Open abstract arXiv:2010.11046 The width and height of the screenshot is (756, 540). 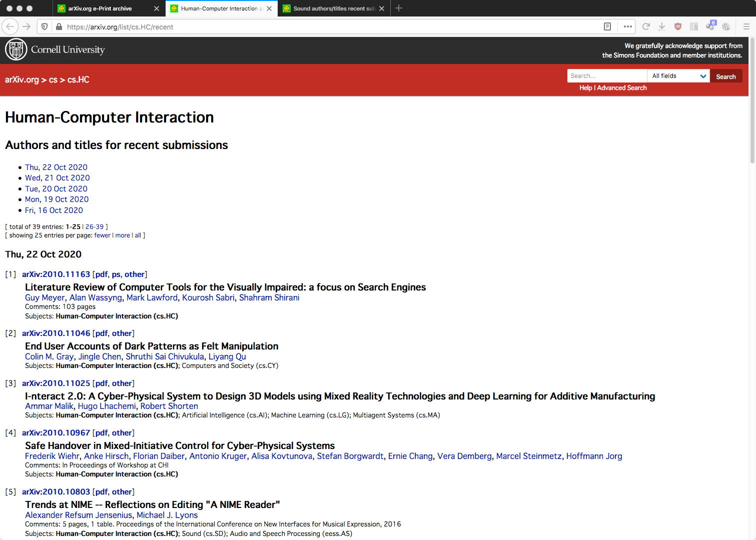click(x=56, y=333)
